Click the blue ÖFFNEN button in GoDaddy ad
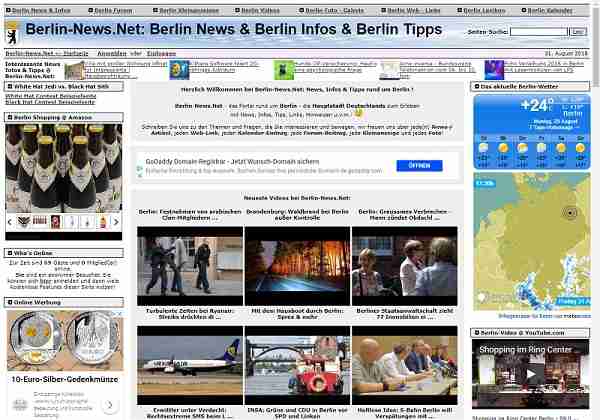600x420 pixels. (x=419, y=165)
